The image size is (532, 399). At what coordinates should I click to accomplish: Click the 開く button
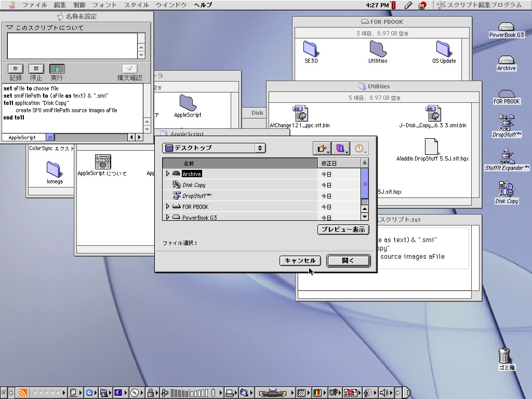(x=348, y=261)
